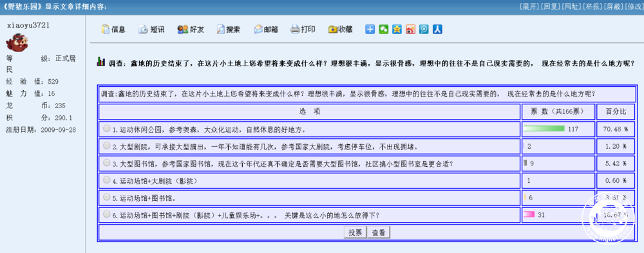Click the green bar with 117 votes

(544, 129)
